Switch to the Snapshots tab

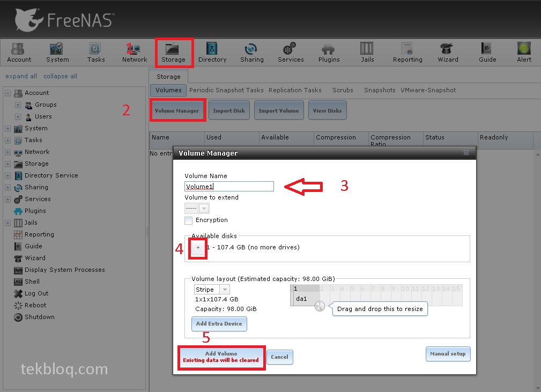(380, 90)
